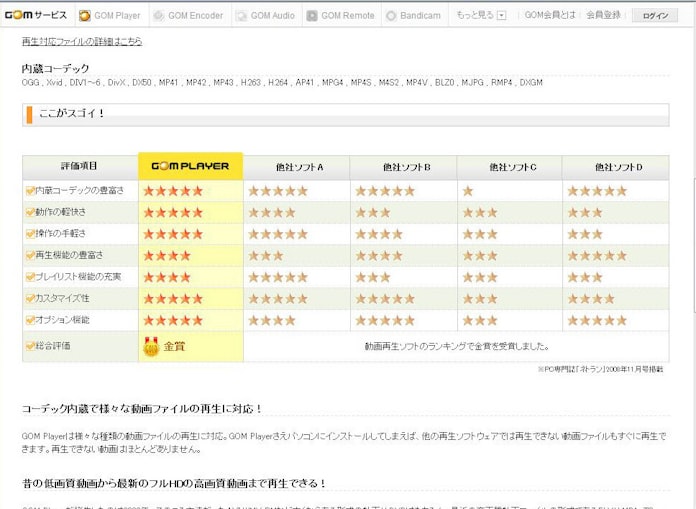Click checkmark next to 内蔵コーデックの豊富さ

pos(30,191)
